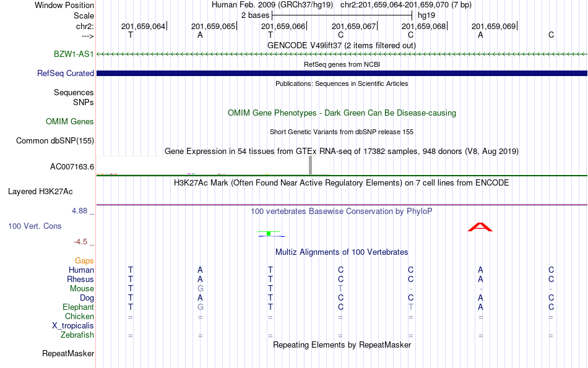This screenshot has width=588, height=368.
Task: Click 'Multiz Alignments of 100 Vertebrates' title
Action: [342, 252]
